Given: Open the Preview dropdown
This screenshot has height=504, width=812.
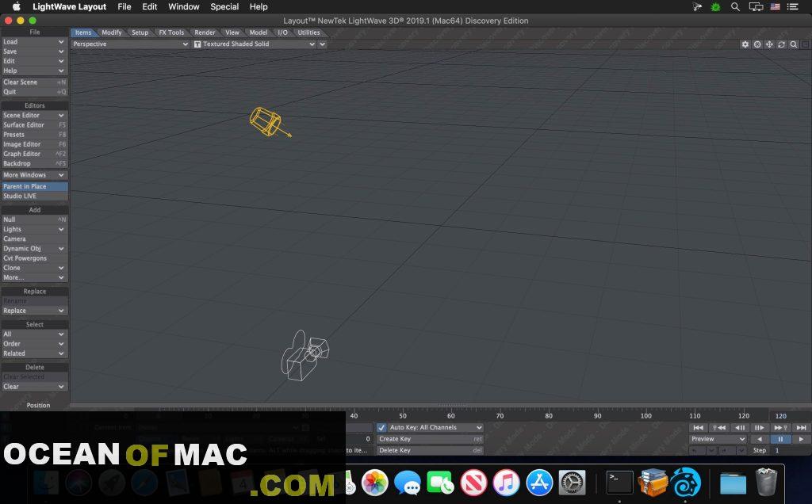Looking at the screenshot, I should tap(718, 439).
